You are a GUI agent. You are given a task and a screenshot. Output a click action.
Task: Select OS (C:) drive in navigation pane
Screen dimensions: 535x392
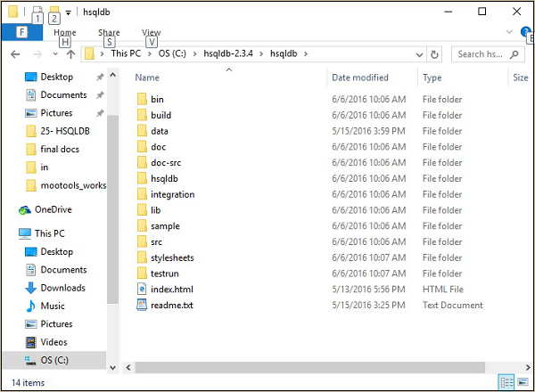(54, 360)
